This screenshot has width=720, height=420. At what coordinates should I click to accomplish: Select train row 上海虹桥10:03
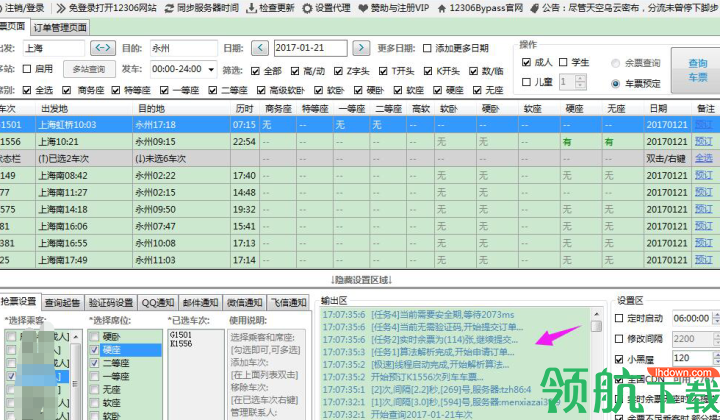[x=360, y=124]
